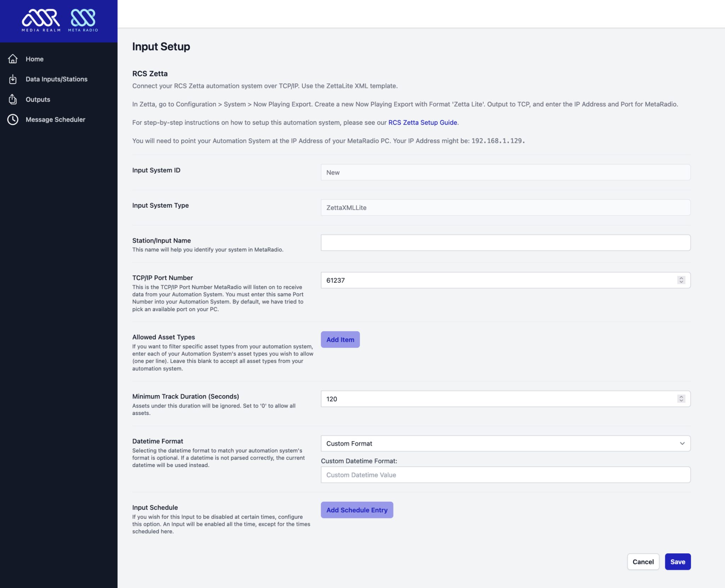Select the Home icon in sidebar
This screenshot has width=725, height=588.
(13, 59)
